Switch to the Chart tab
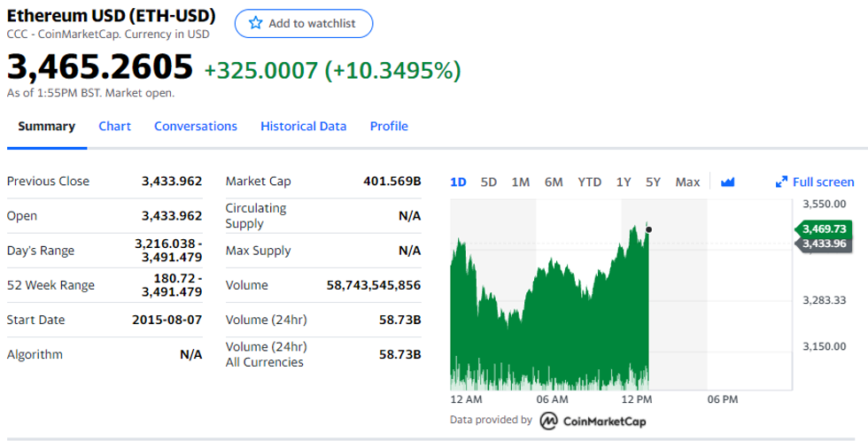This screenshot has width=868, height=441. 114,127
